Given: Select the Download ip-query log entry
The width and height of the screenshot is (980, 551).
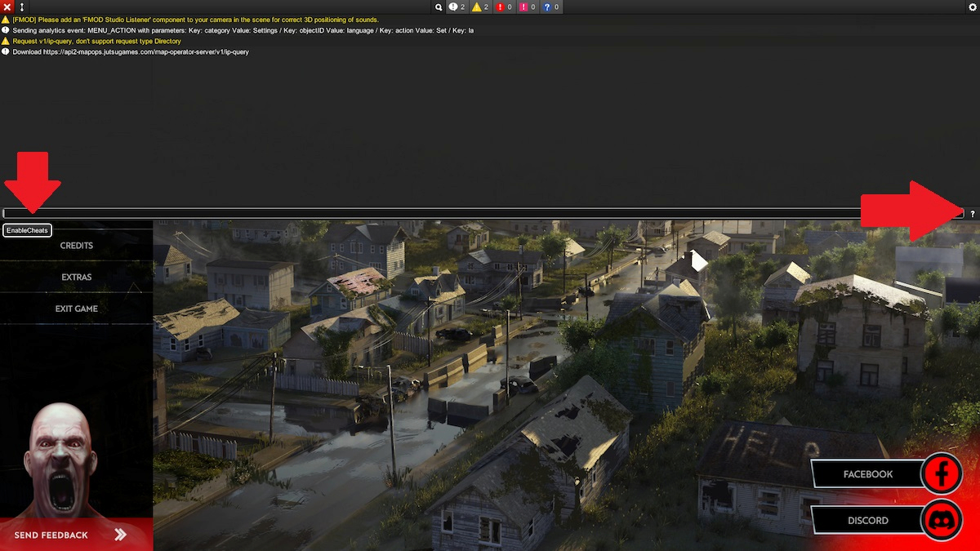Looking at the screenshot, I should [x=131, y=51].
